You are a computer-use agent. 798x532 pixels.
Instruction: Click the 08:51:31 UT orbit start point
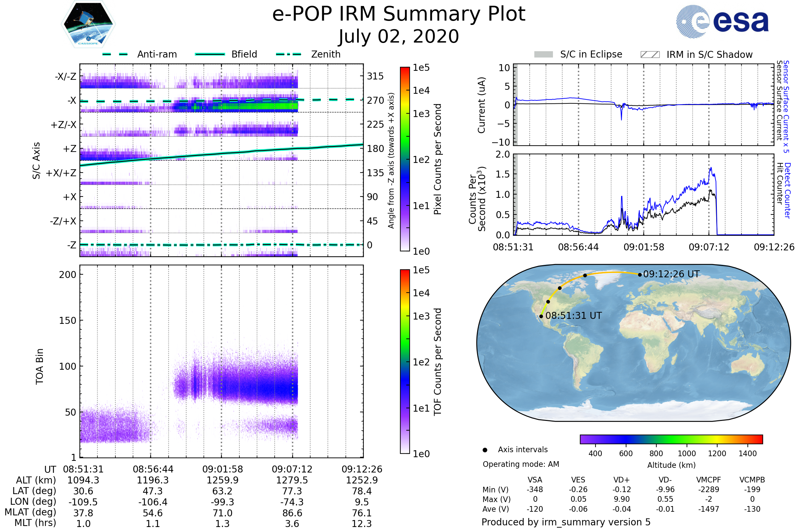point(541,316)
